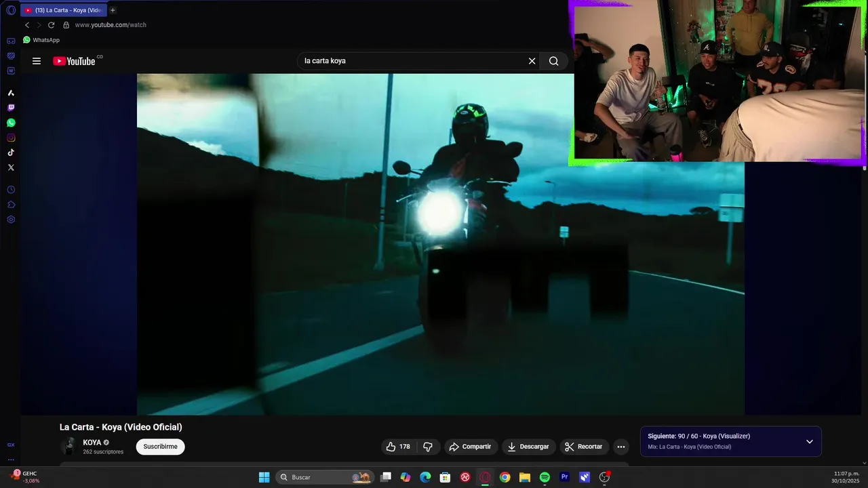The height and width of the screenshot is (488, 868).
Task: Open the GEHC stock widget on taskbar
Action: 24,476
